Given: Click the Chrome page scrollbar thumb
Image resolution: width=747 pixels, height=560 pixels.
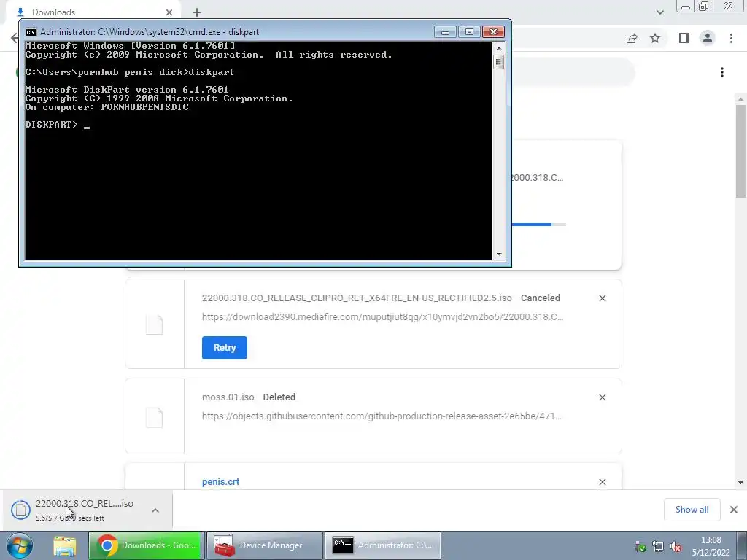Looking at the screenshot, I should 740,152.
